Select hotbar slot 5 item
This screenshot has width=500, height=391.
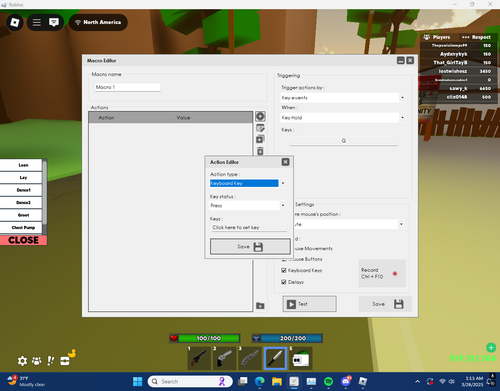pos(301,359)
